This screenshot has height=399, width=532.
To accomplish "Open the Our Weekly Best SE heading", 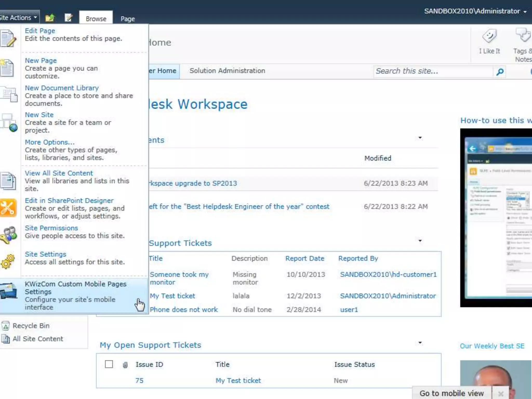I will point(492,346).
